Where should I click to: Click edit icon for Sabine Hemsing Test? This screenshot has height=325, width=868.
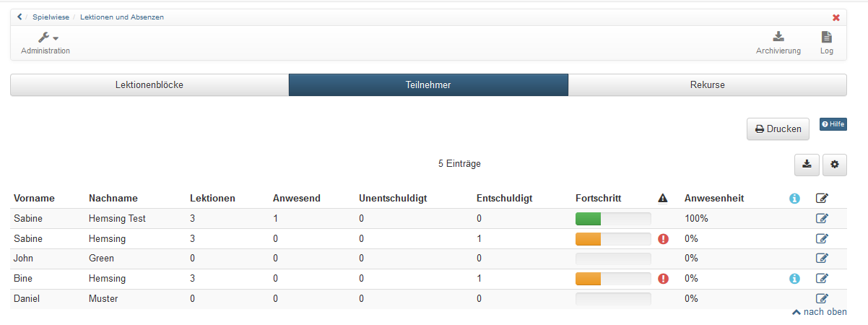[x=822, y=218]
